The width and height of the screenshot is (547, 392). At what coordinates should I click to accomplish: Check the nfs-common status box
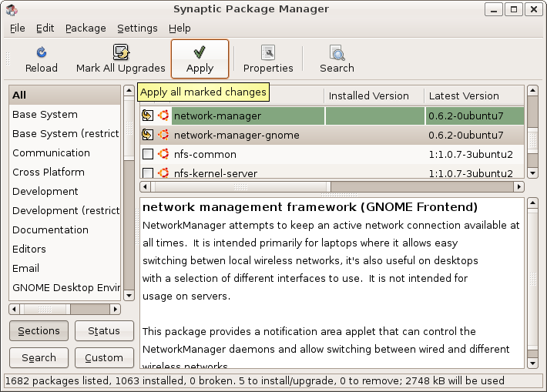(x=148, y=154)
